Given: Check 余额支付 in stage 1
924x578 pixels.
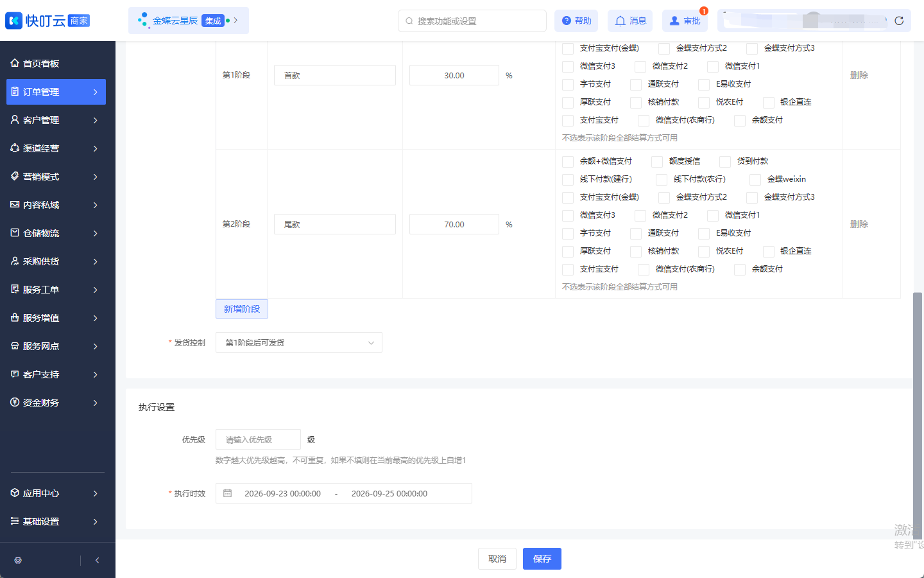Looking at the screenshot, I should tap(740, 121).
